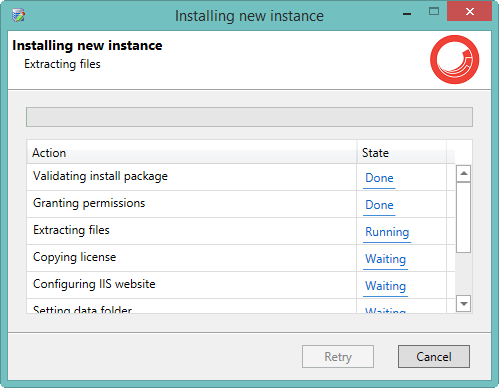Image resolution: width=499 pixels, height=388 pixels.
Task: Open Waiting state for Configuring IIS website
Action: coord(386,286)
